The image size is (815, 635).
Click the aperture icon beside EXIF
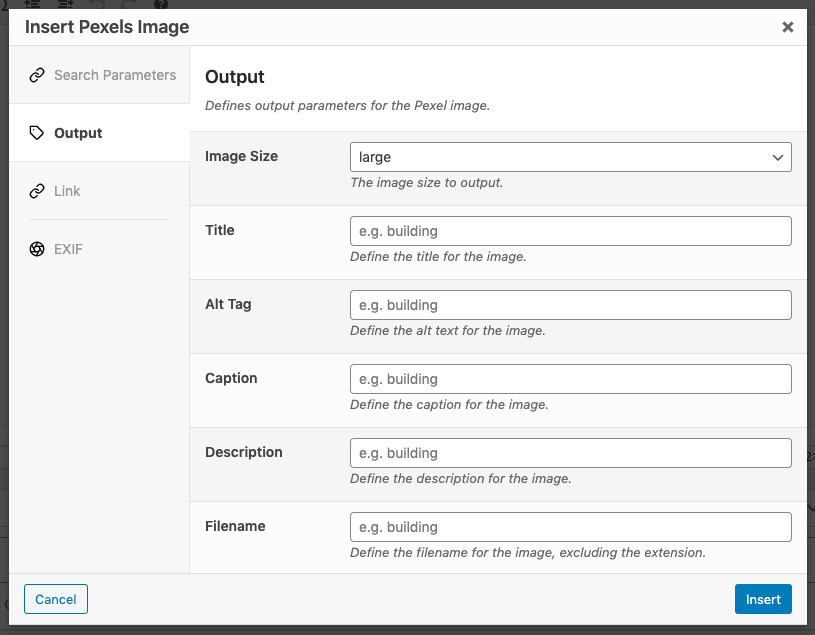point(37,249)
